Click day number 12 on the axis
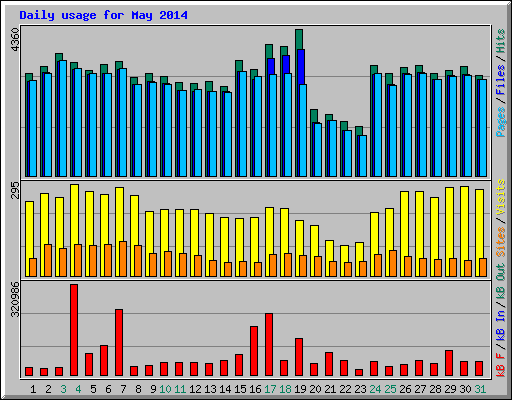The image size is (512, 400). (195, 389)
